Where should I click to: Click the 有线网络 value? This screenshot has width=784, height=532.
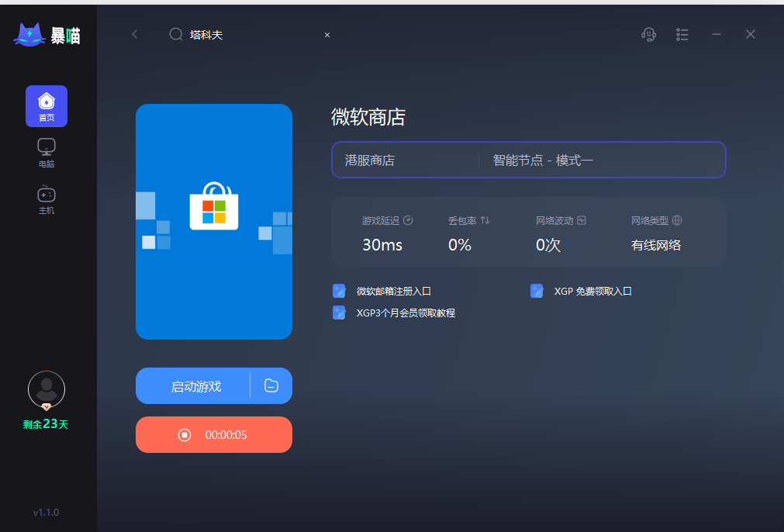click(656, 245)
